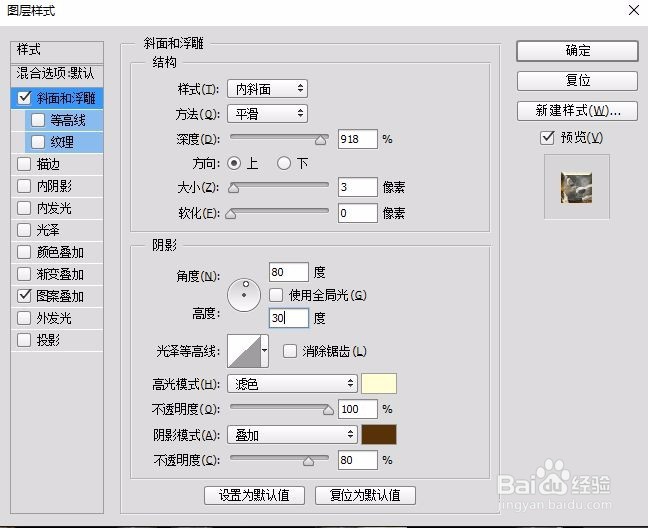Viewport: 648px width, 528px height.
Task: Click the size value field 3
Action: tap(357, 187)
